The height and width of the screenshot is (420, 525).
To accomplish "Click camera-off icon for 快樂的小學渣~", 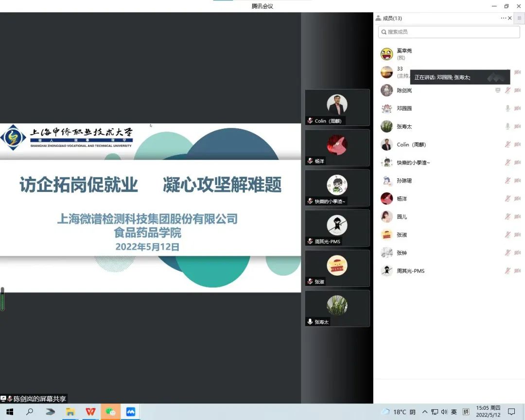I will point(517,162).
